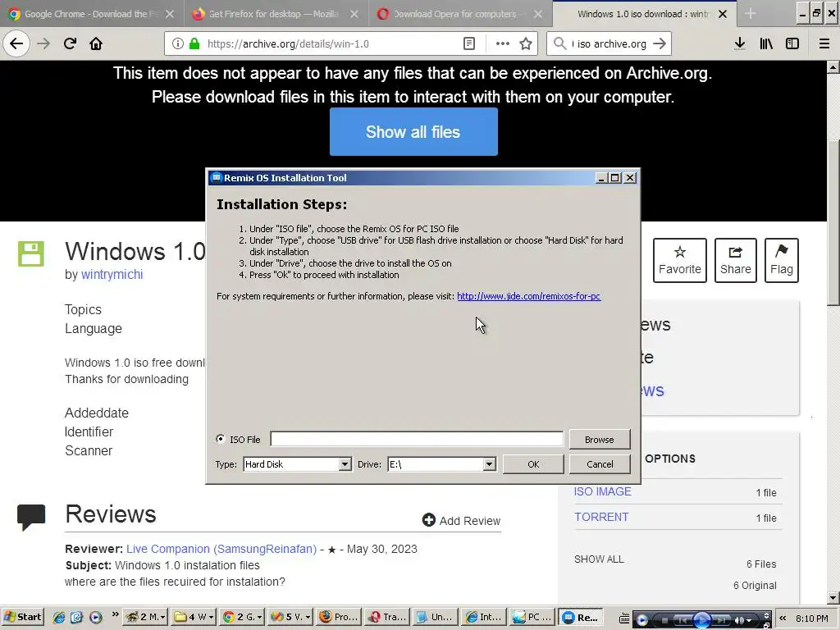Show site information icon in address bar
Screen dimensions: 840x630
coord(178,43)
